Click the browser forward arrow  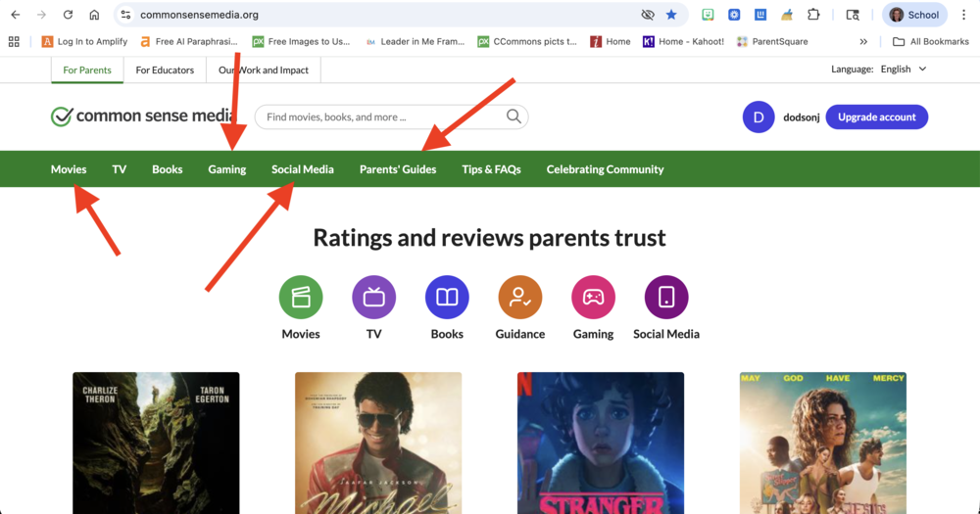41,15
